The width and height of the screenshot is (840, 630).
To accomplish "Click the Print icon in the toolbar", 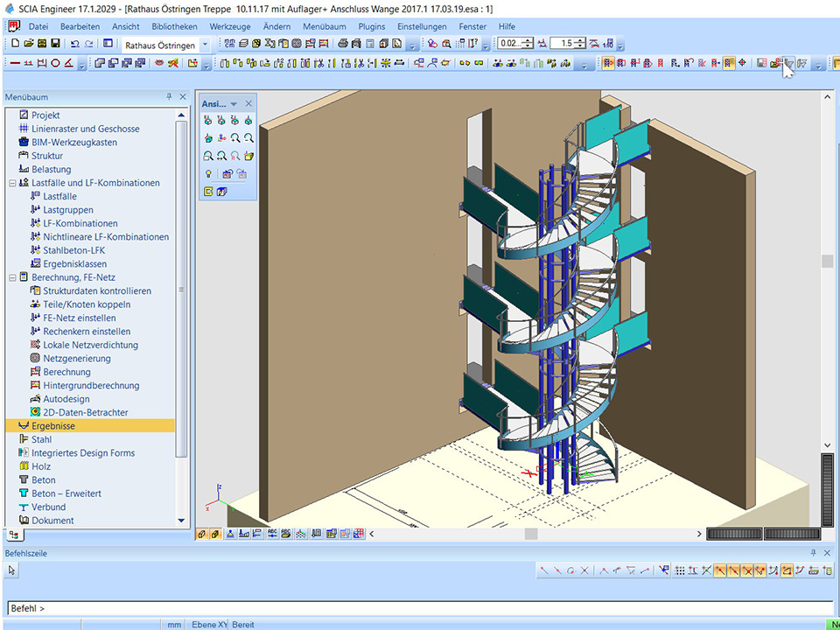I will point(343,43).
